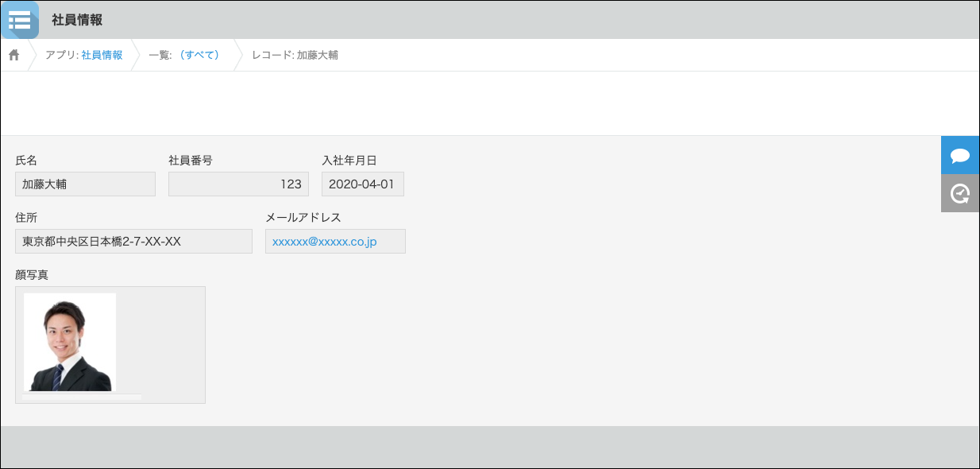980x469 pixels.
Task: Open the record history clock icon
Action: point(960,193)
